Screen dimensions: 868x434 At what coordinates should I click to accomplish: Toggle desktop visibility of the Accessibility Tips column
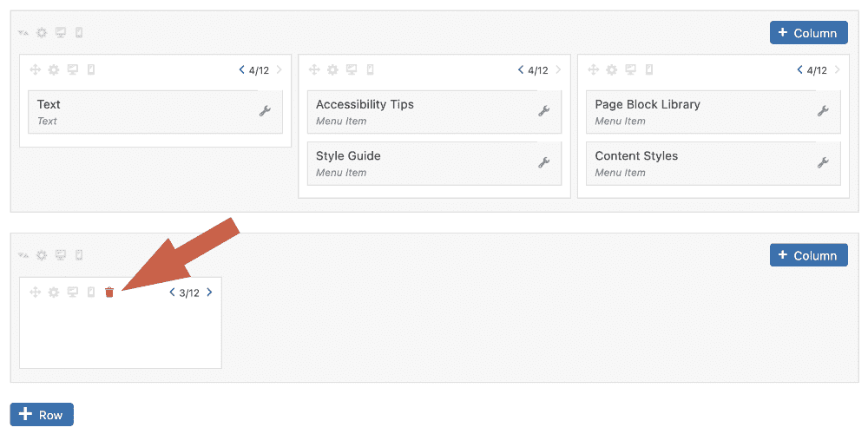[x=352, y=70]
